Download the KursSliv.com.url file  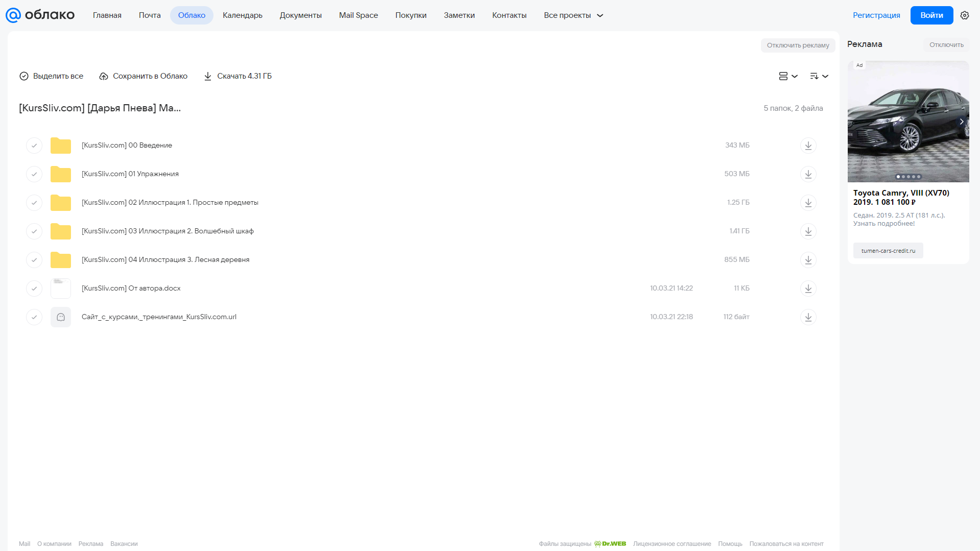[x=808, y=317]
